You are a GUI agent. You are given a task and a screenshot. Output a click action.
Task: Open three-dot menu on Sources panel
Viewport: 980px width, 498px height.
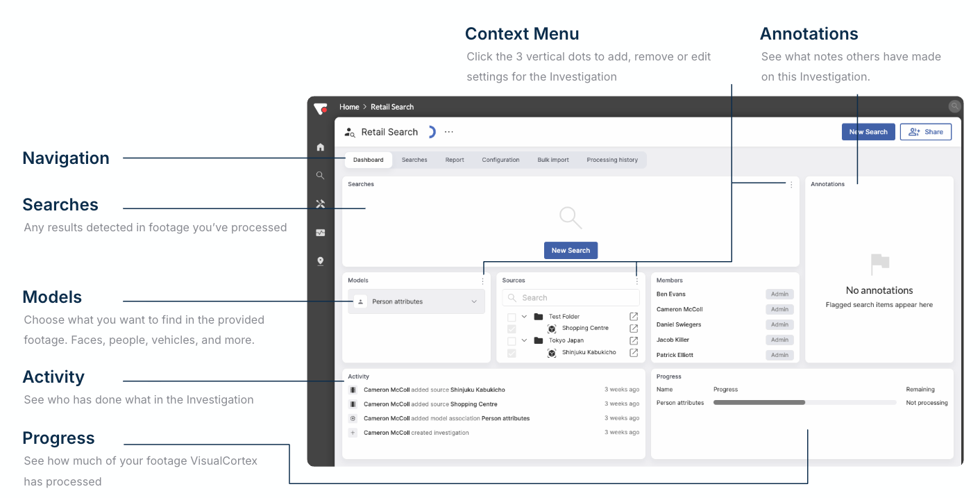click(x=636, y=281)
